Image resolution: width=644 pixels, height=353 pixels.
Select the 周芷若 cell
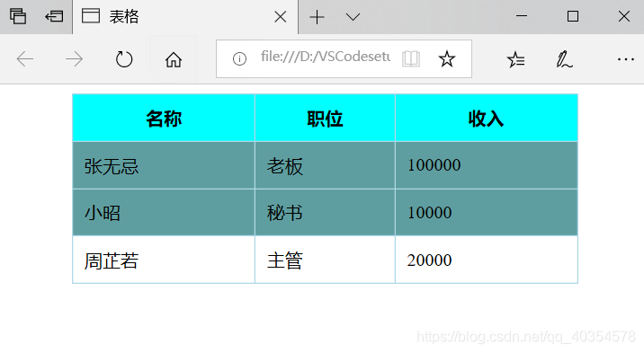164,260
